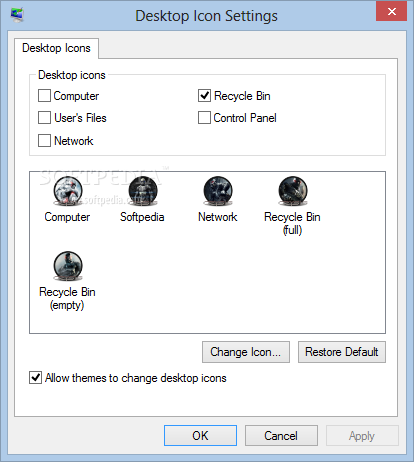Click the greyed-out Apply button
This screenshot has height=462, width=414.
pyautogui.click(x=362, y=435)
